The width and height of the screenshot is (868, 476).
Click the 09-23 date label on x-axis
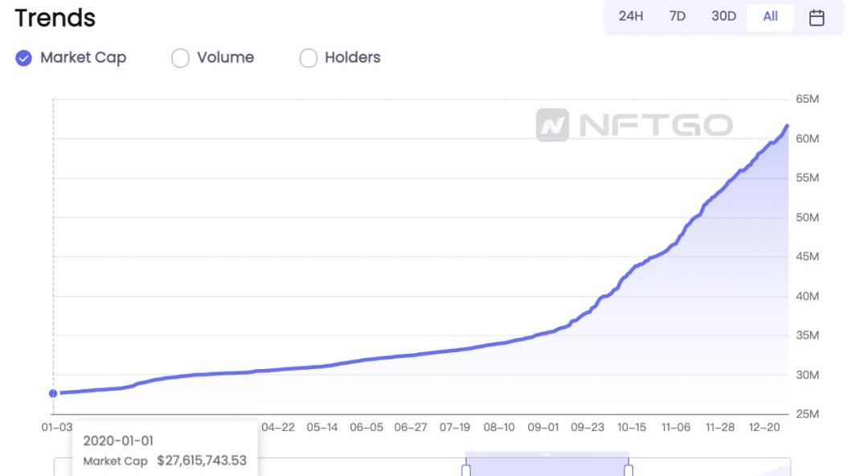pyautogui.click(x=588, y=428)
